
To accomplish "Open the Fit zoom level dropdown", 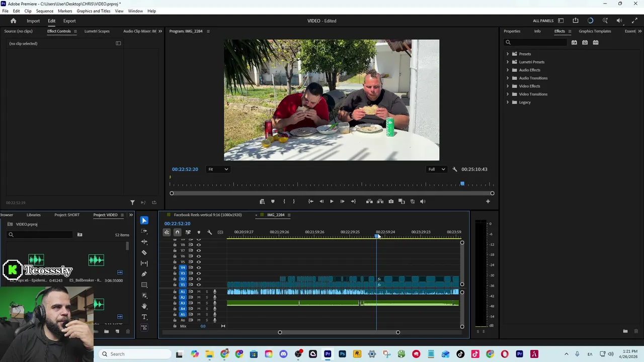I will [x=218, y=169].
